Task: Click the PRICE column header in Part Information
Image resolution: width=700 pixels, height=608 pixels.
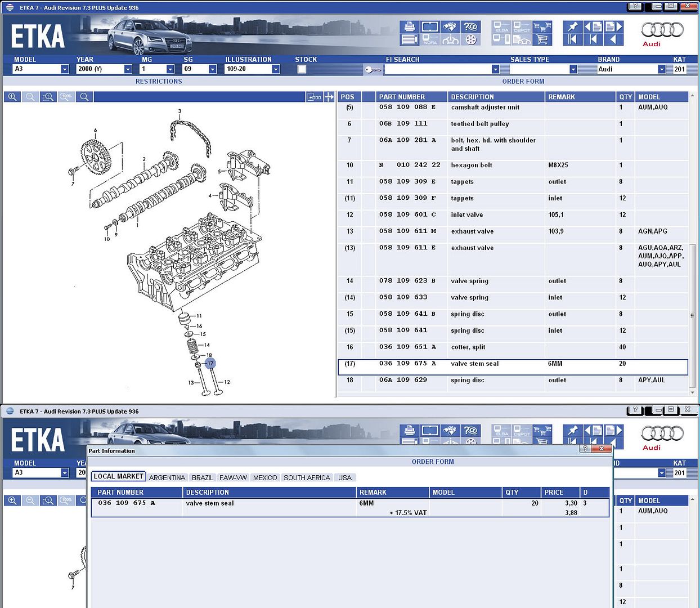Action: click(559, 492)
